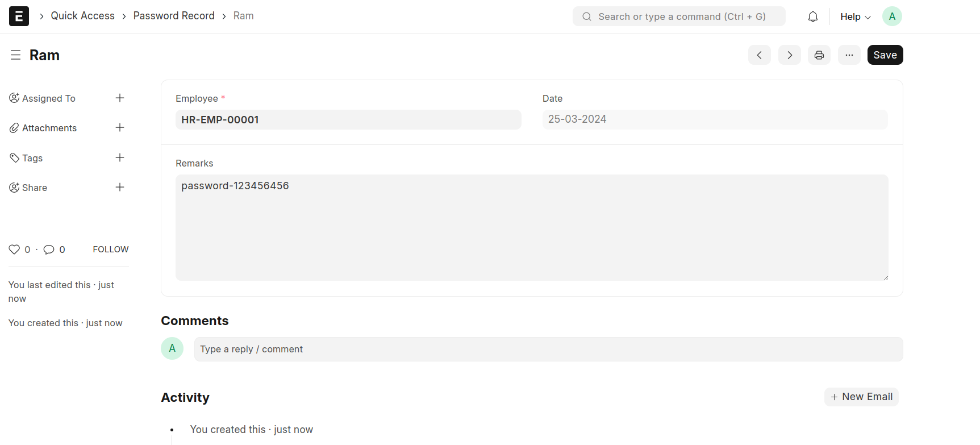Screen dimensions: 980x445
Task: Follow this document
Action: 111,249
